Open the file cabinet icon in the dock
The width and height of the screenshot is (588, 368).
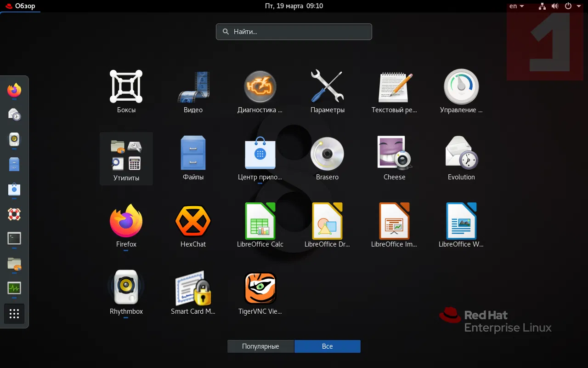[x=14, y=164]
